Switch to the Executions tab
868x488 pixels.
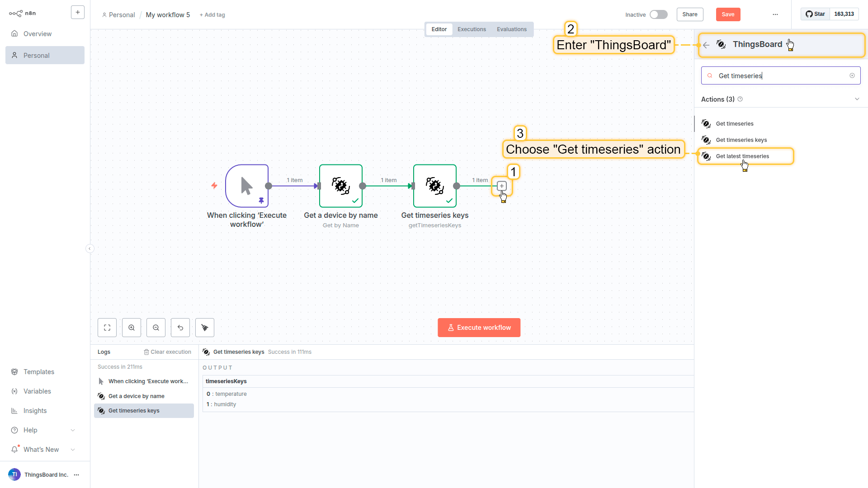coord(472,29)
